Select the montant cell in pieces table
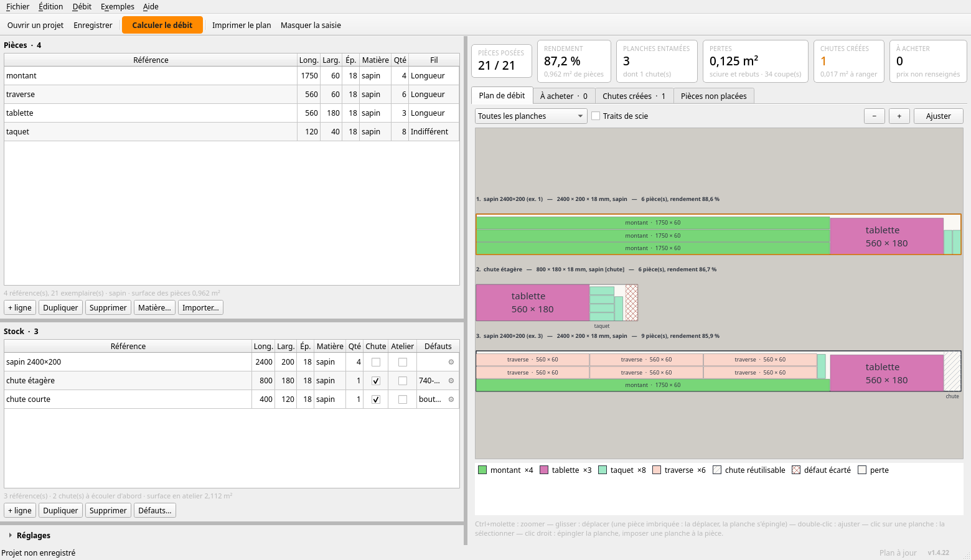Image resolution: width=971 pixels, height=560 pixels. [x=151, y=76]
